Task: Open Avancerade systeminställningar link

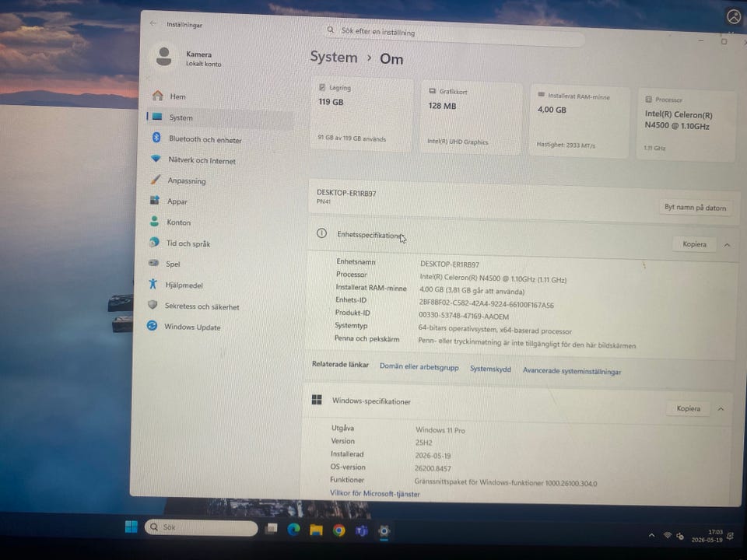Action: click(572, 371)
